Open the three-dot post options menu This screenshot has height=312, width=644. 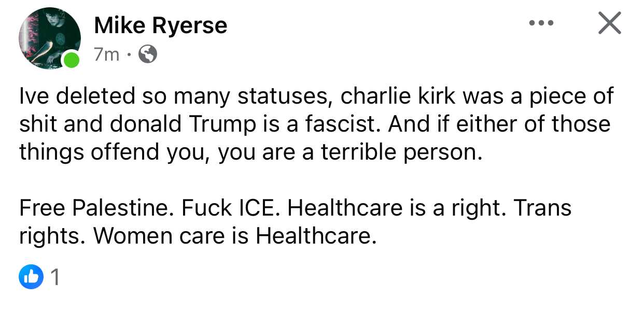coord(541,23)
